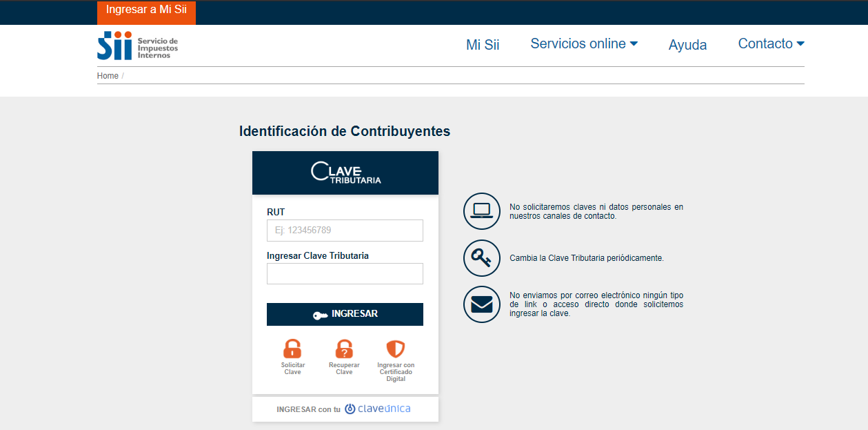The image size is (868, 430).
Task: Go to Mi Sii menu item
Action: (483, 45)
